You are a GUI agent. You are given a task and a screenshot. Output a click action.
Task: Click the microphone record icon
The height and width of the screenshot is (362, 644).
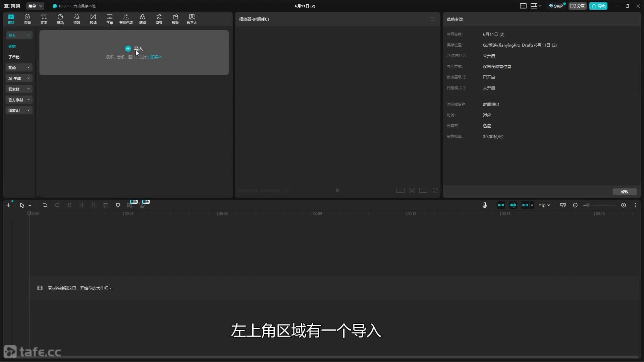tap(485, 205)
